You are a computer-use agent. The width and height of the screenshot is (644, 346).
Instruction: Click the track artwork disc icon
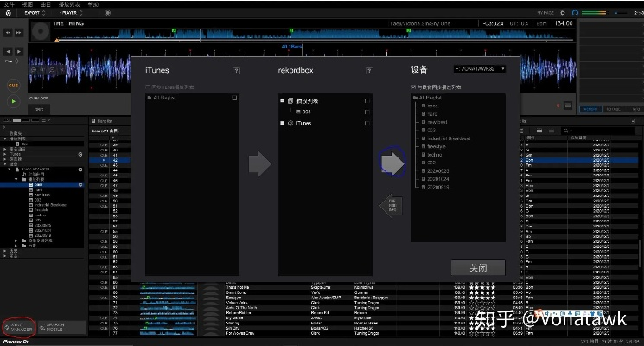click(x=41, y=32)
